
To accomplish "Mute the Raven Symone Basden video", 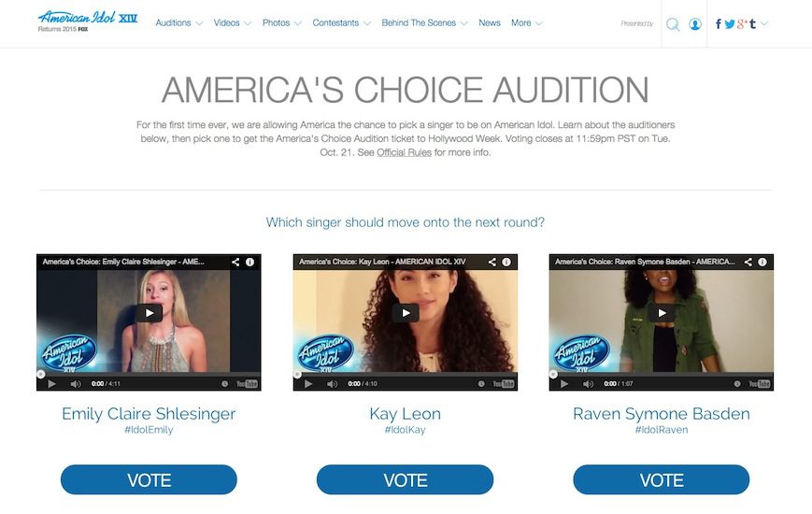I will (588, 384).
